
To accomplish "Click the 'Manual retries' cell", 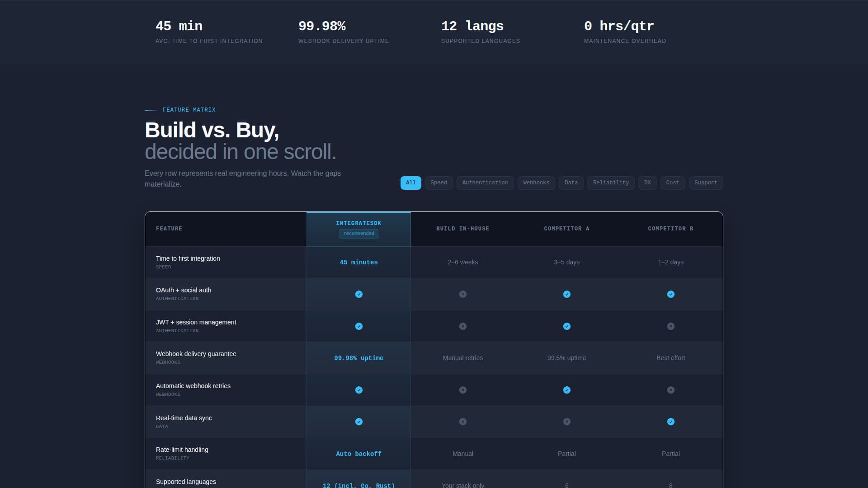I will (x=462, y=358).
